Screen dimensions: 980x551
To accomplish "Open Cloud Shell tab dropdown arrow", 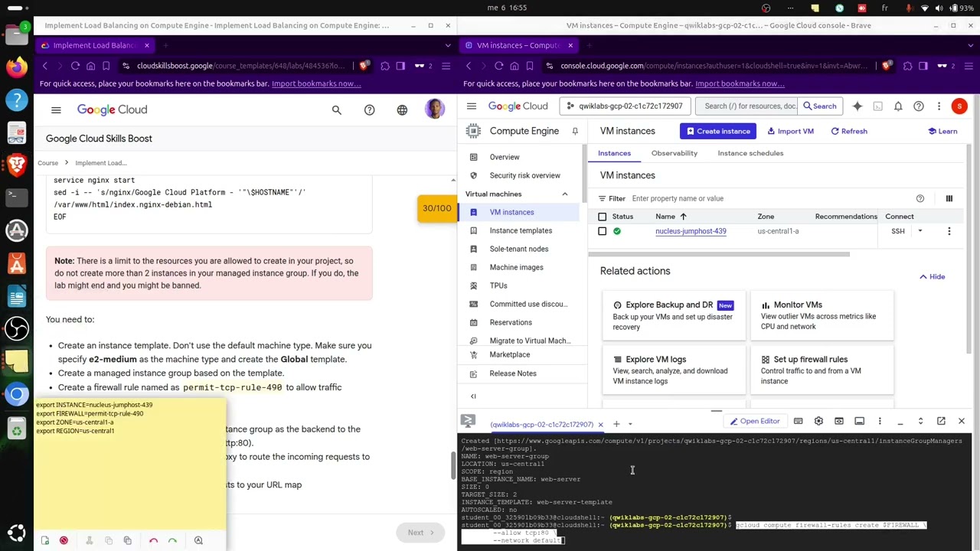I will (x=630, y=424).
